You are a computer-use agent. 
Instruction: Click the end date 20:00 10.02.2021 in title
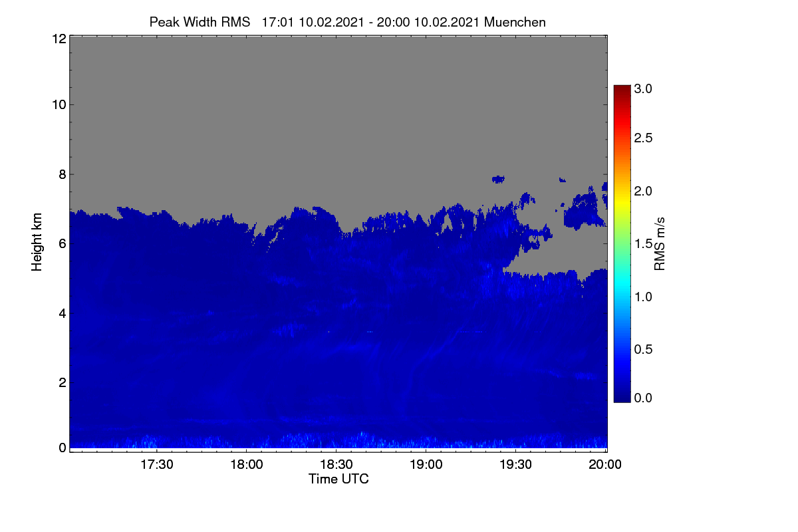pos(430,22)
